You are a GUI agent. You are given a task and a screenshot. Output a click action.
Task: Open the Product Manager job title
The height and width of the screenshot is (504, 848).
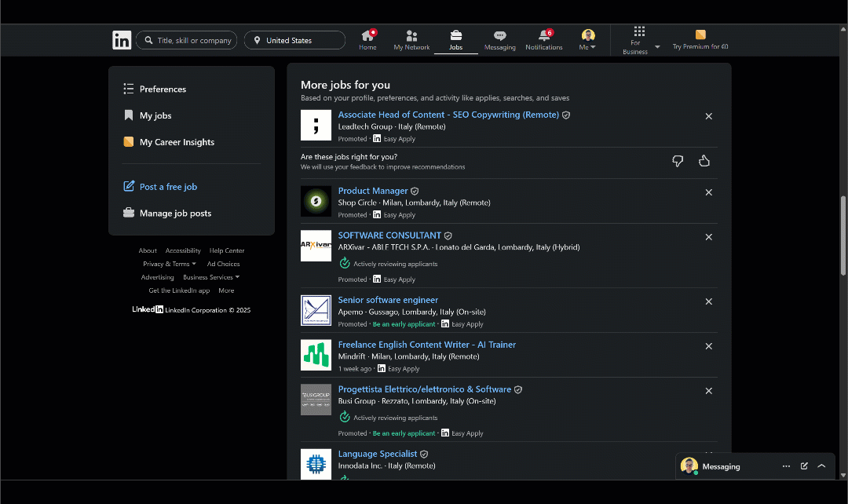pos(373,191)
